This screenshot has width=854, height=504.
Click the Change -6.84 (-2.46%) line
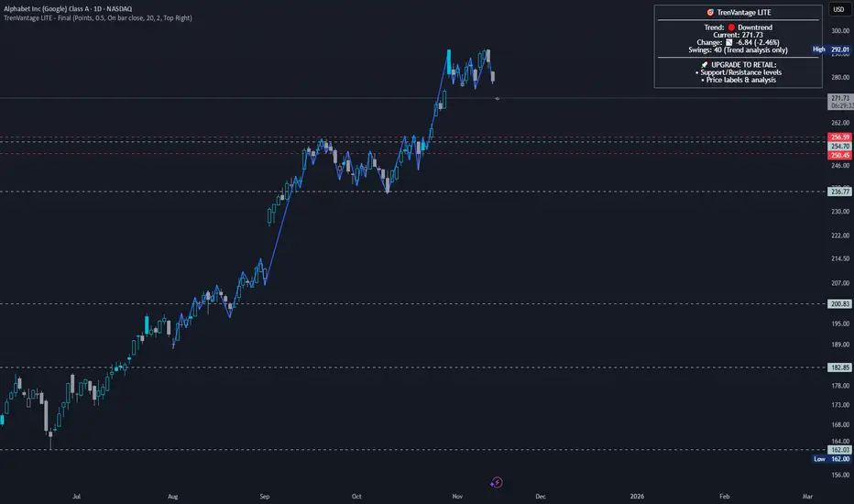tap(738, 42)
